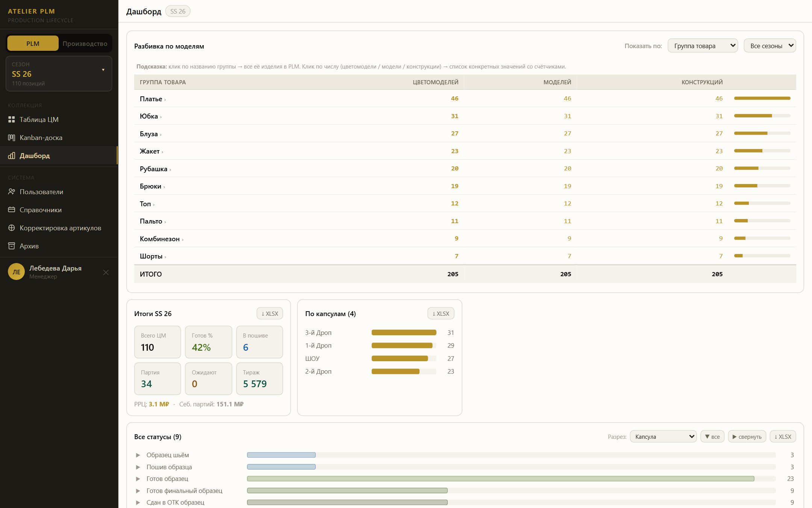Select the Дашборд chart icon
812x508 pixels.
(12, 156)
